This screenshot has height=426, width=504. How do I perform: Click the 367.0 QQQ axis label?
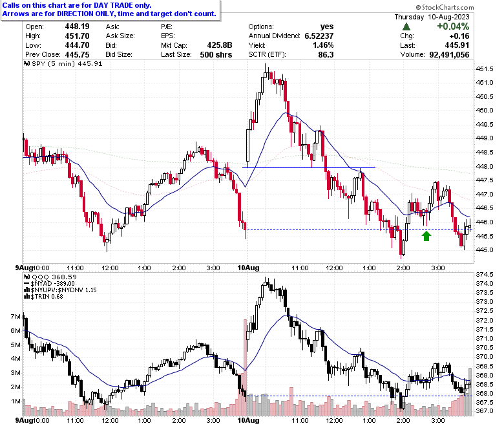(485, 411)
